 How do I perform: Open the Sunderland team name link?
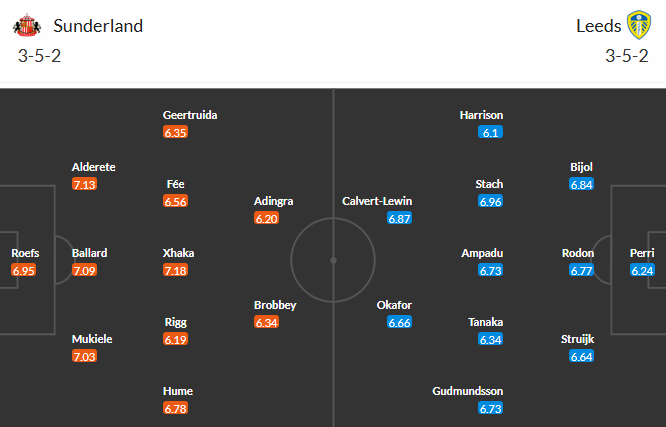point(98,26)
